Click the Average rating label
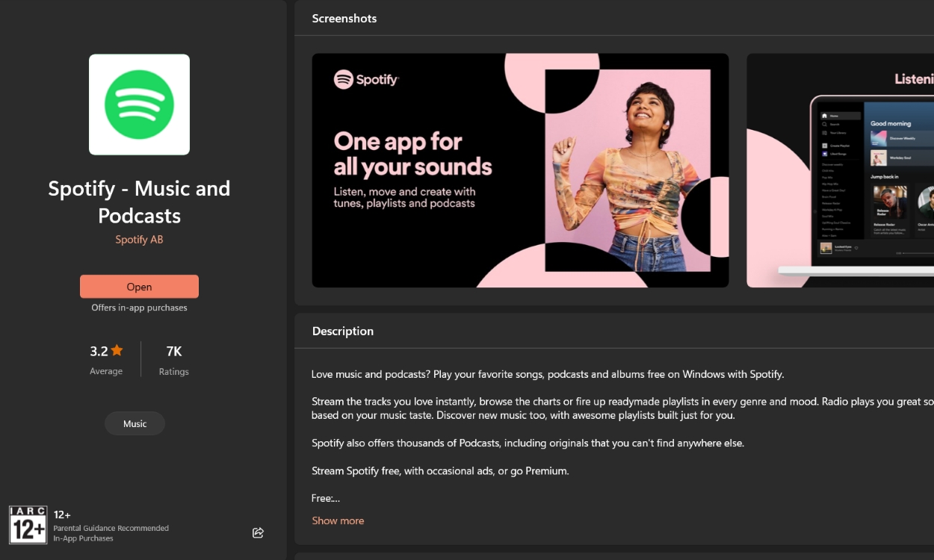 tap(106, 371)
